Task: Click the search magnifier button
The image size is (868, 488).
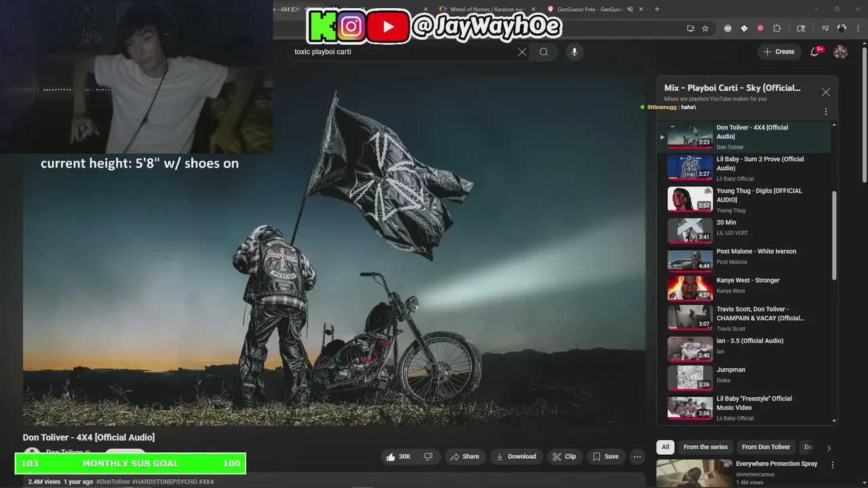Action: click(x=544, y=52)
